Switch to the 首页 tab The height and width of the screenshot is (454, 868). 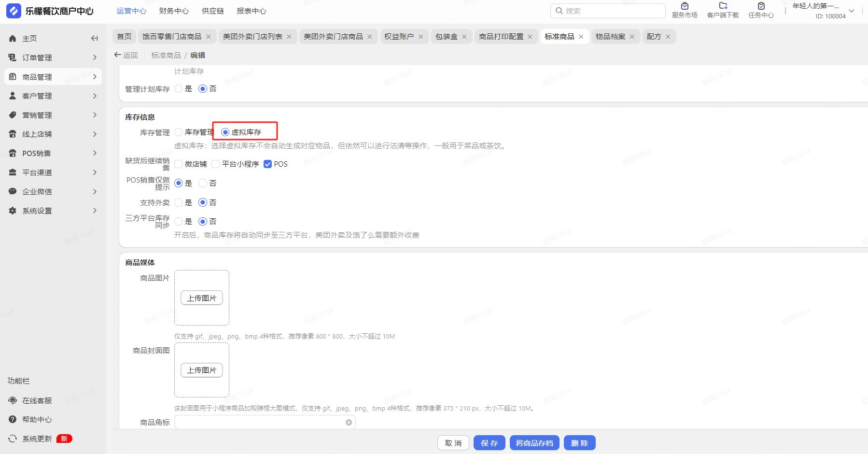[x=124, y=37]
